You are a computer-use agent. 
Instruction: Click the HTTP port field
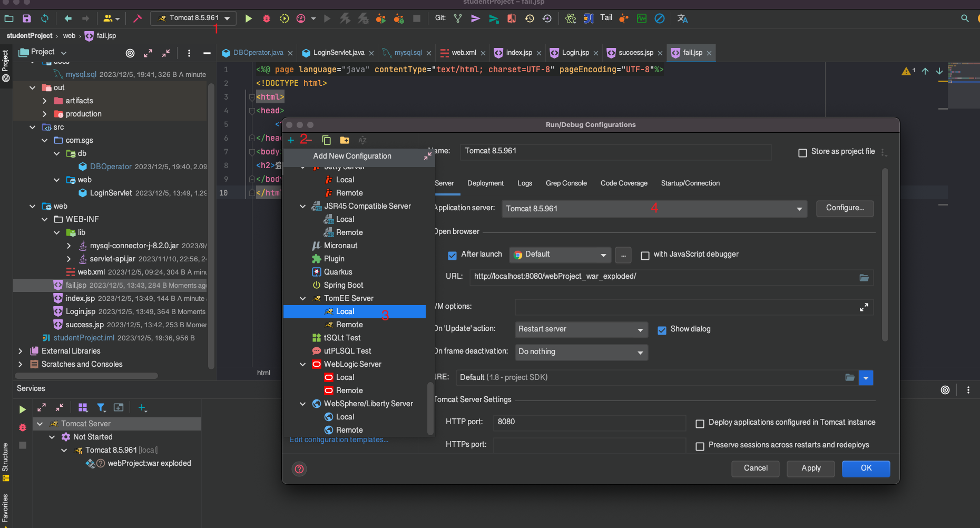(590, 422)
